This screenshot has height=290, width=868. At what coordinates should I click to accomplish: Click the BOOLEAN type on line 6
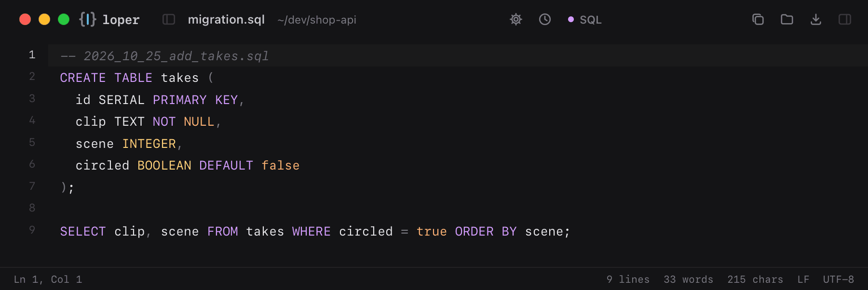(x=164, y=165)
